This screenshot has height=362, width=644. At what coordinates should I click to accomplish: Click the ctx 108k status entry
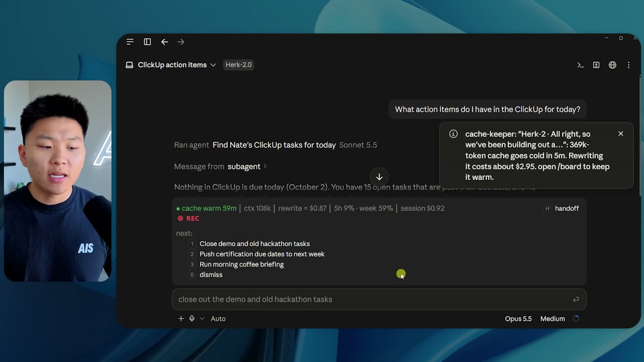coord(257,208)
